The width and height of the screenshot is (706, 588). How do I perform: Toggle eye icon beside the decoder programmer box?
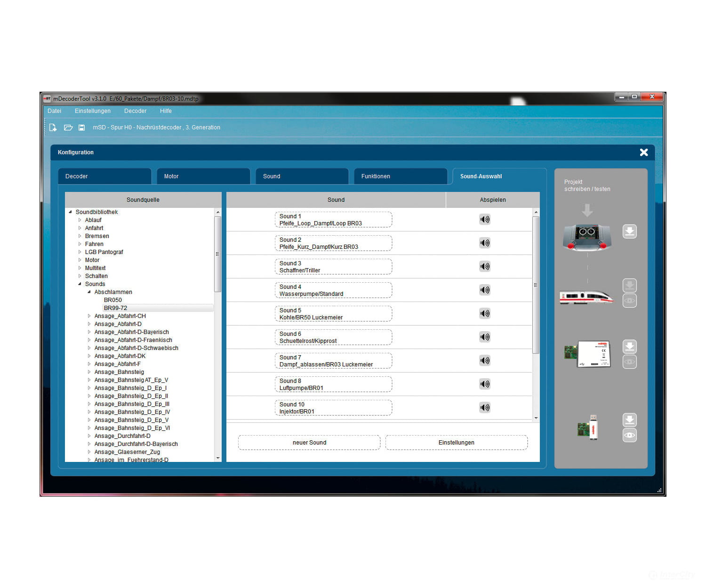click(630, 362)
